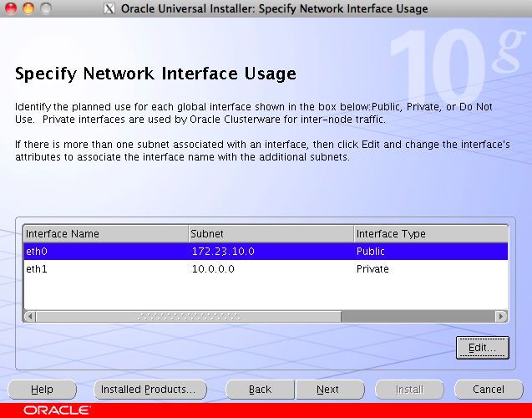The image size is (532, 418).
Task: Proceed with the Next button
Action: (327, 390)
